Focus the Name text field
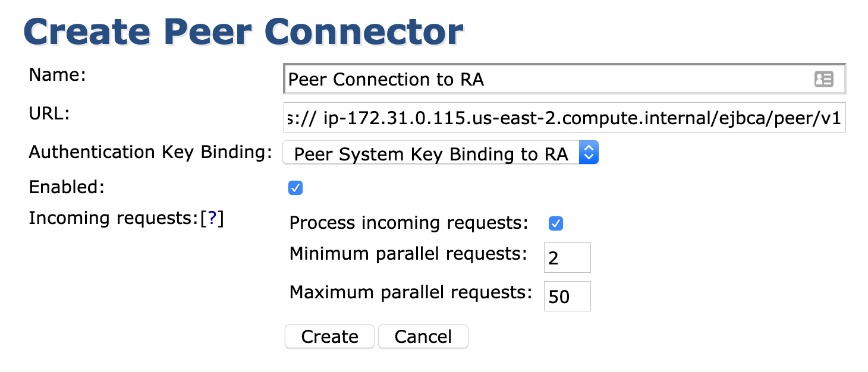 point(547,80)
